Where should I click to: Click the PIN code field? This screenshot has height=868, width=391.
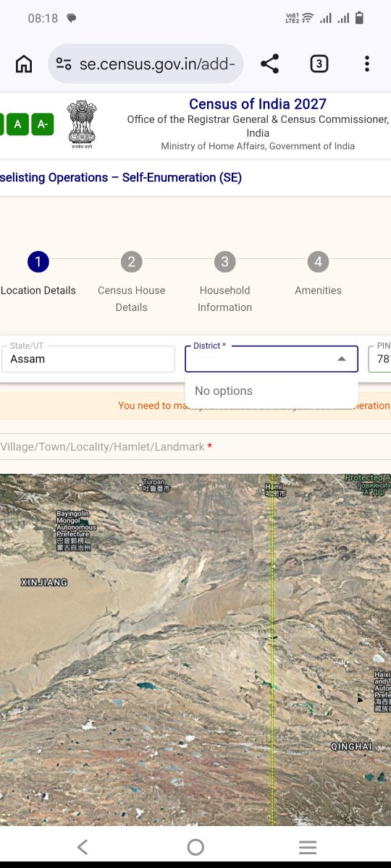[379, 359]
